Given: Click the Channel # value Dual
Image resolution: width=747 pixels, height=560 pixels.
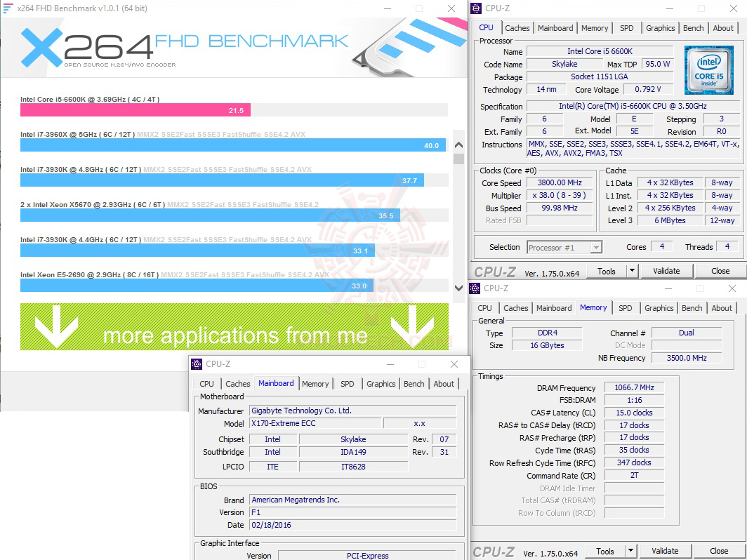Looking at the screenshot, I should click(687, 333).
